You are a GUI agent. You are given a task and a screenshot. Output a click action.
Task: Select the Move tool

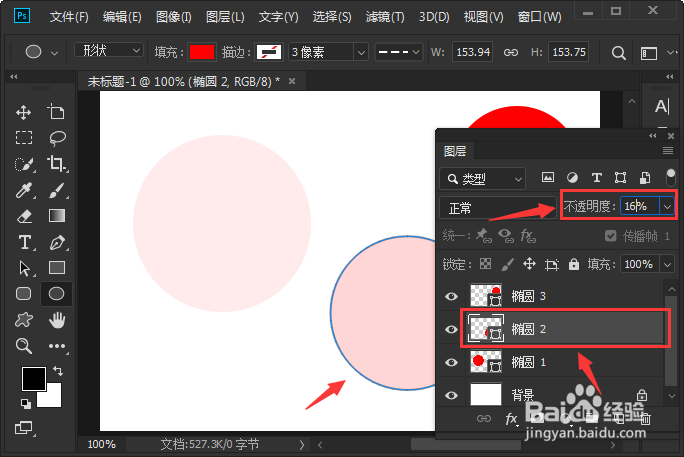pyautogui.click(x=24, y=113)
